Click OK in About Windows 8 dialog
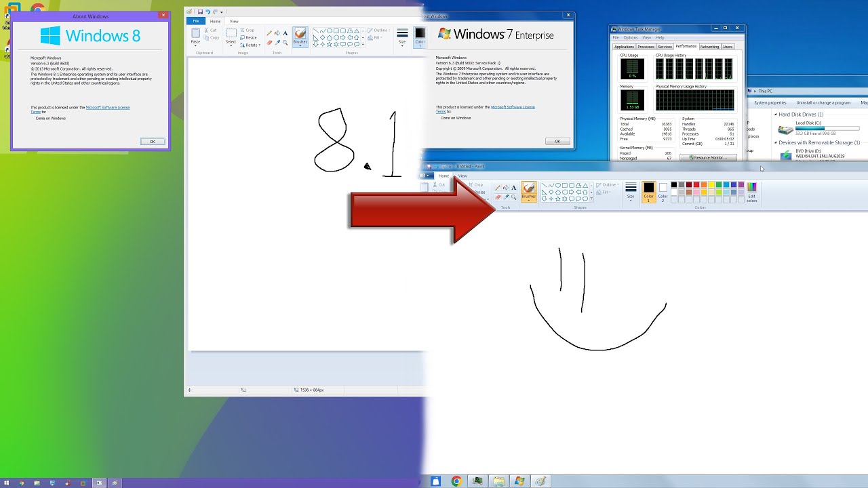Screen dimensions: 868x488 [x=152, y=142]
